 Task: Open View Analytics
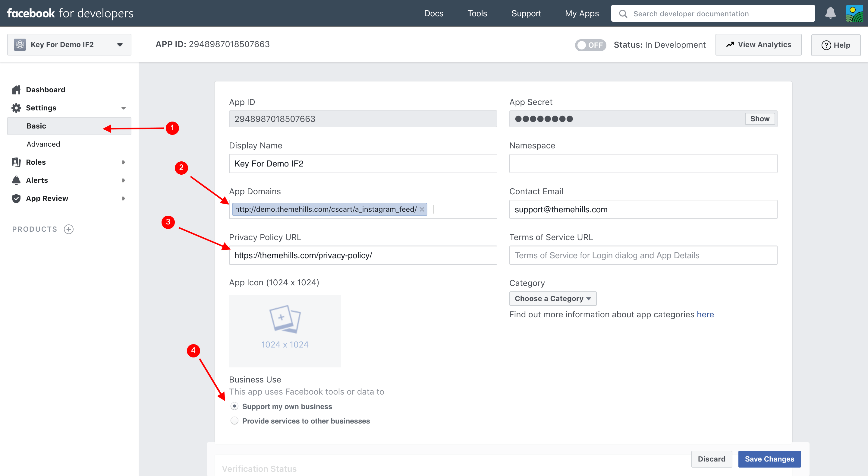[x=759, y=45]
